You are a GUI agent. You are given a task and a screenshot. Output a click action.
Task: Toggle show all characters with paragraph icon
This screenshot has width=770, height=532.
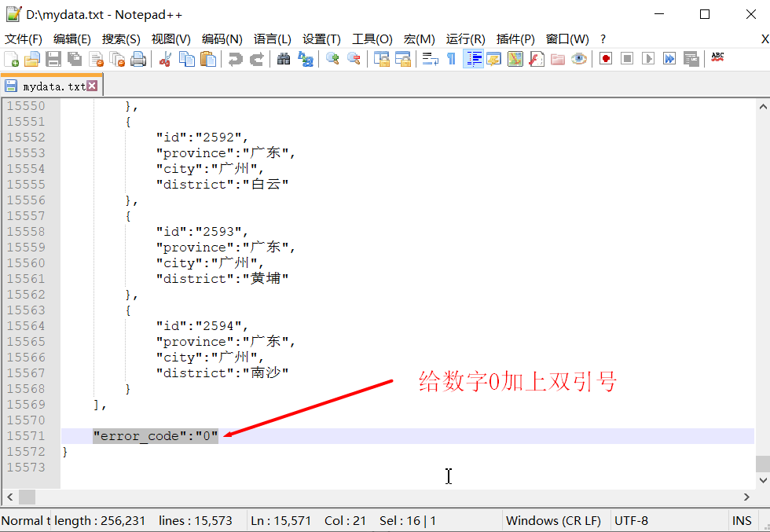(452, 57)
